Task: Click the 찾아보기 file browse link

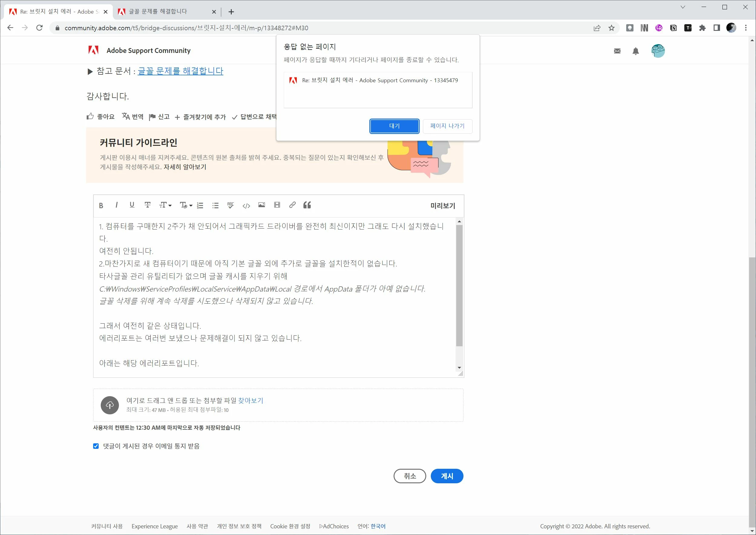Action: click(x=250, y=400)
